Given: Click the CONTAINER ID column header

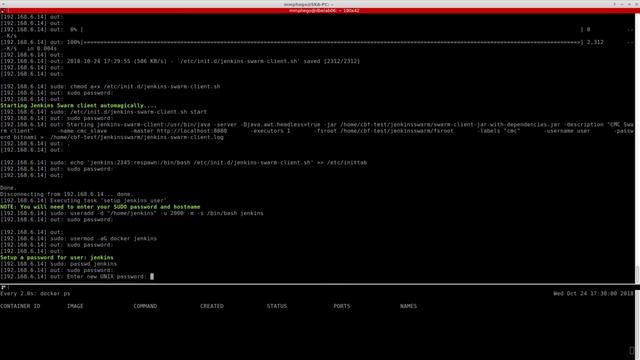Looking at the screenshot, I should pyautogui.click(x=20, y=306).
